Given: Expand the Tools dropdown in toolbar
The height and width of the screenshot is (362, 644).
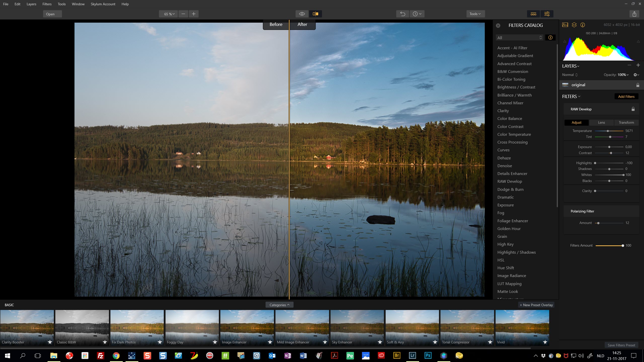Looking at the screenshot, I should (x=475, y=14).
